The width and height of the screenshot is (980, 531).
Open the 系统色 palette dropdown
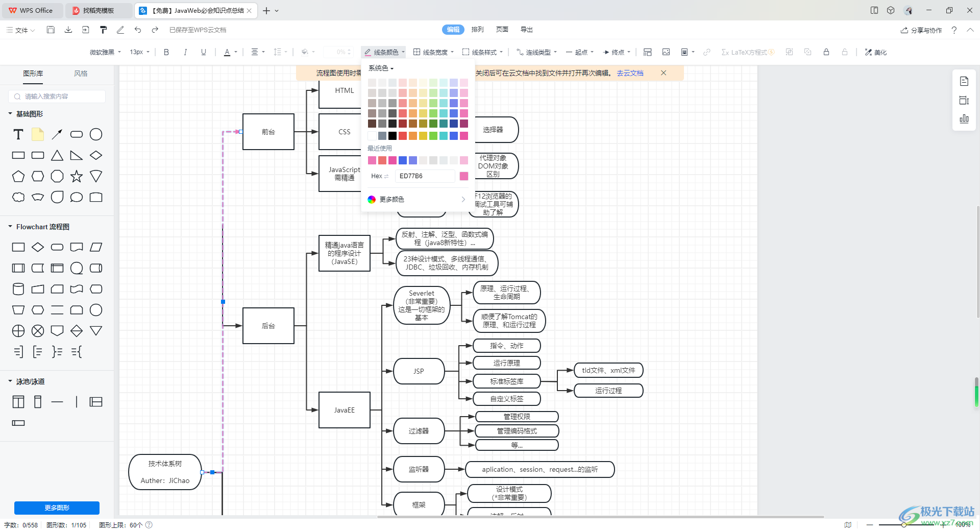pyautogui.click(x=381, y=68)
